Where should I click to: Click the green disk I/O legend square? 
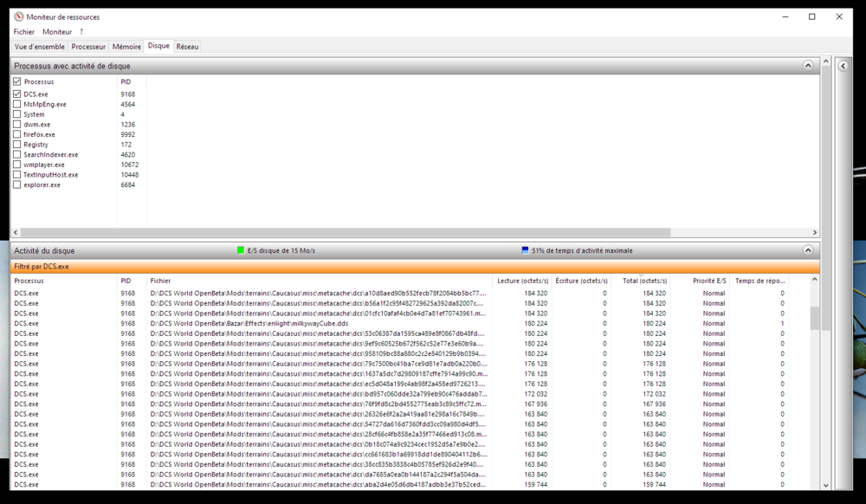(x=241, y=250)
